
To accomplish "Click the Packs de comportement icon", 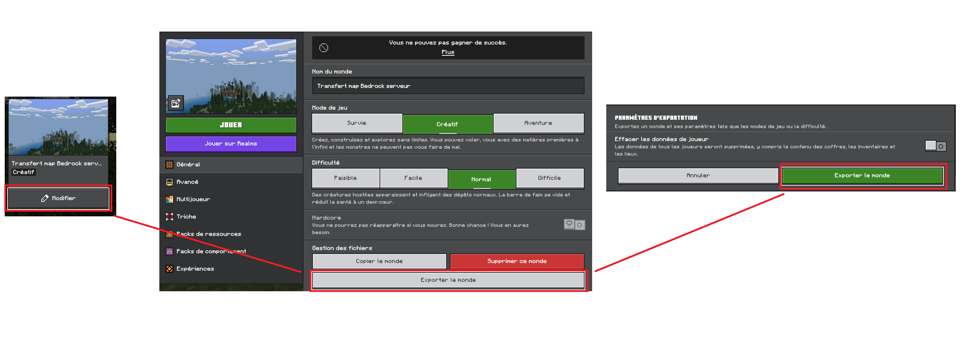I will pyautogui.click(x=169, y=251).
